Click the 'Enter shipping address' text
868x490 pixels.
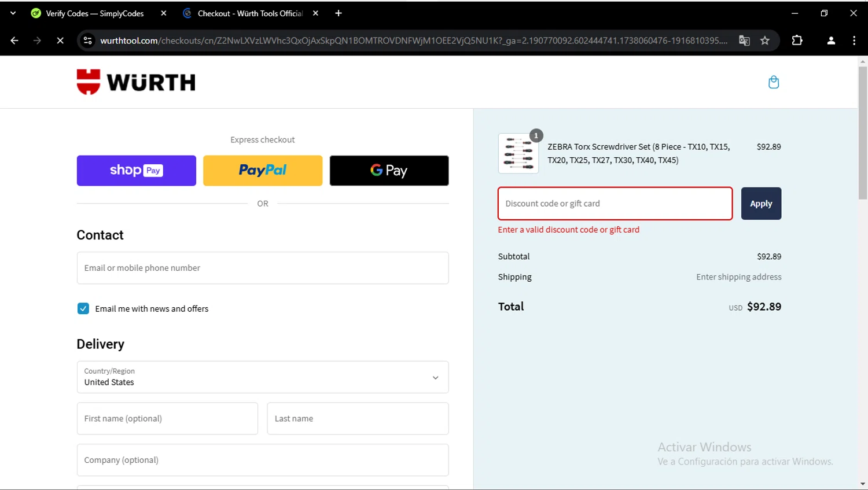click(738, 277)
